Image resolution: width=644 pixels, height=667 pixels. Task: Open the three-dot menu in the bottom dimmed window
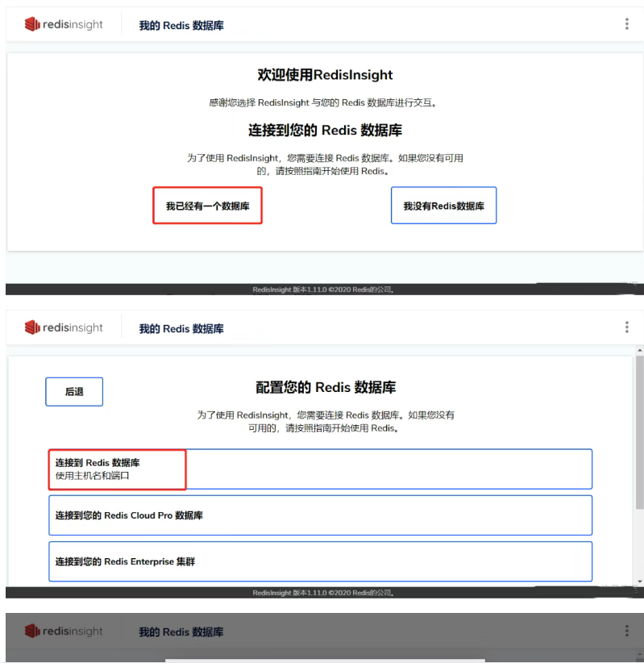coord(626,631)
